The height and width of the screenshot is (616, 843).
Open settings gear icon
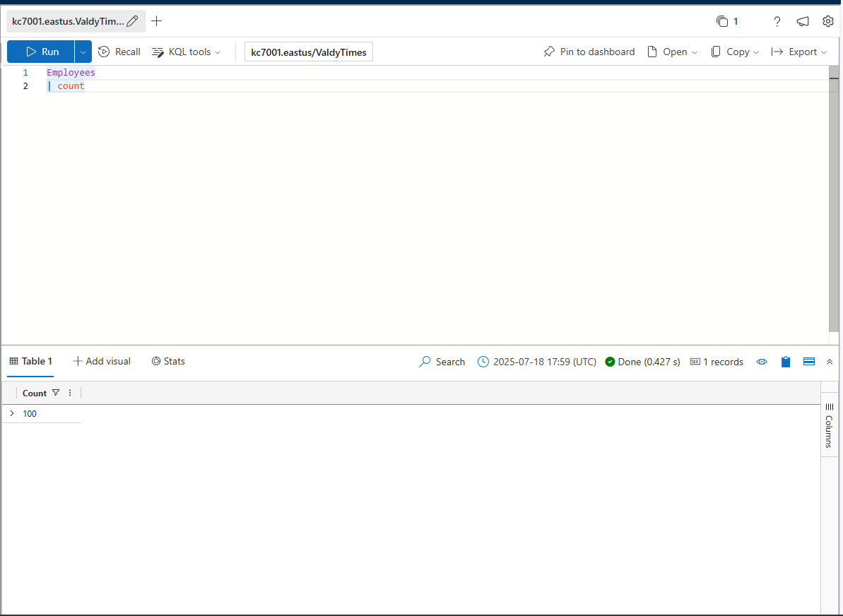(828, 21)
